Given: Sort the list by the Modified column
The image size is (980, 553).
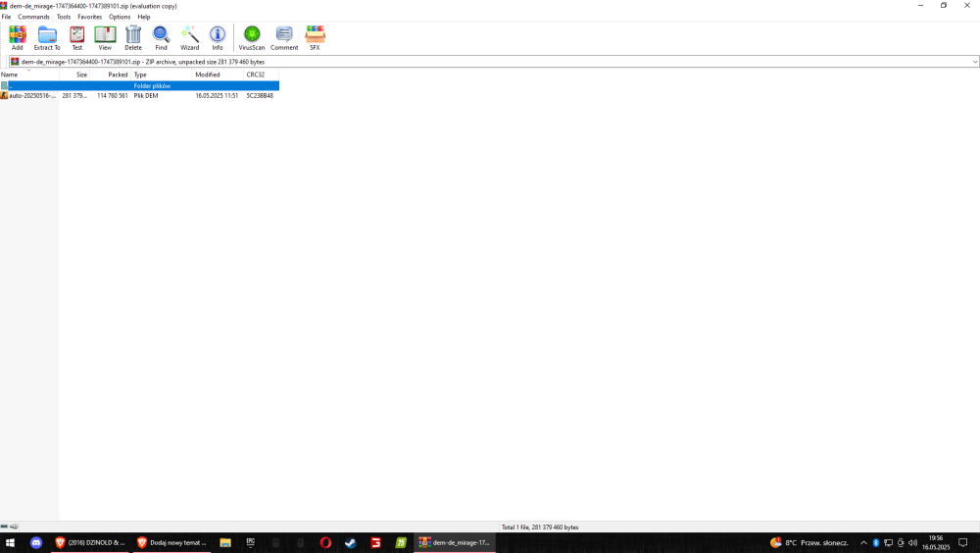Looking at the screenshot, I should pyautogui.click(x=218, y=75).
